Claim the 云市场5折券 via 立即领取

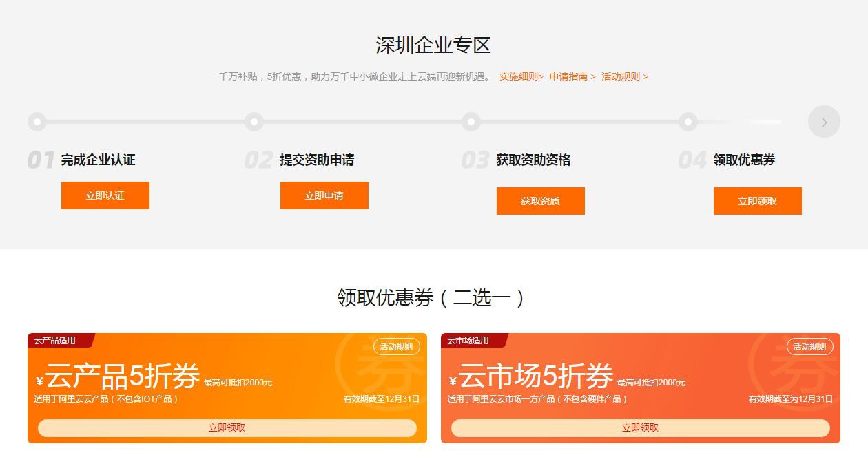[641, 427]
